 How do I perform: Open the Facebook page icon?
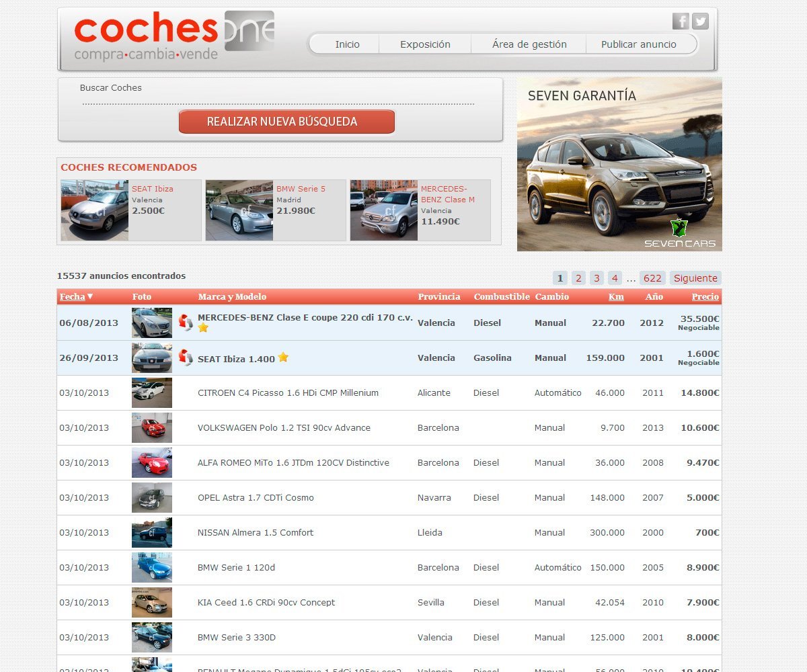click(x=681, y=21)
